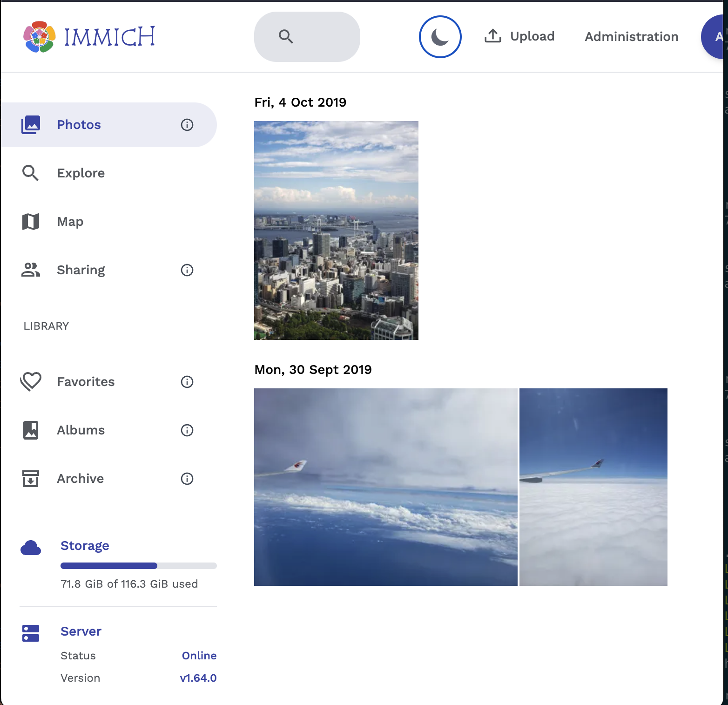Click the Server heading

tap(81, 631)
